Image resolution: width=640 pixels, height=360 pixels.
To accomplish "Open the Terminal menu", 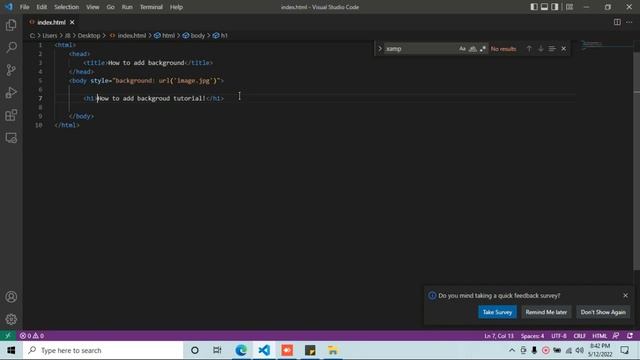I will pyautogui.click(x=151, y=7).
